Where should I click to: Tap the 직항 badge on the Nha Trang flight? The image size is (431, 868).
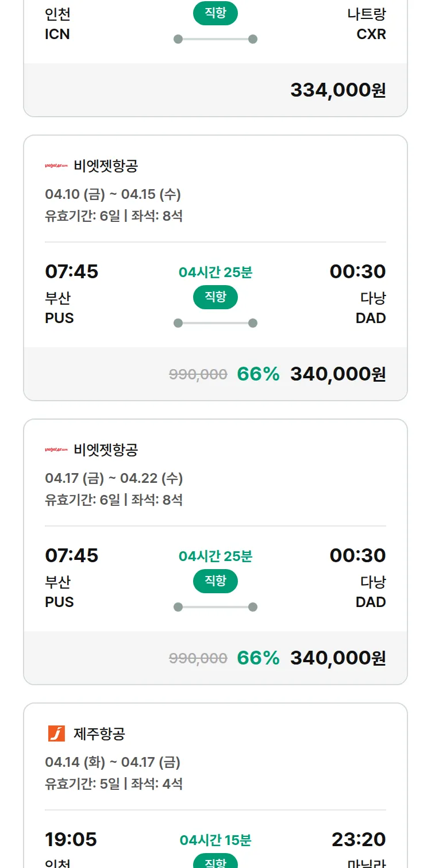tap(215, 14)
